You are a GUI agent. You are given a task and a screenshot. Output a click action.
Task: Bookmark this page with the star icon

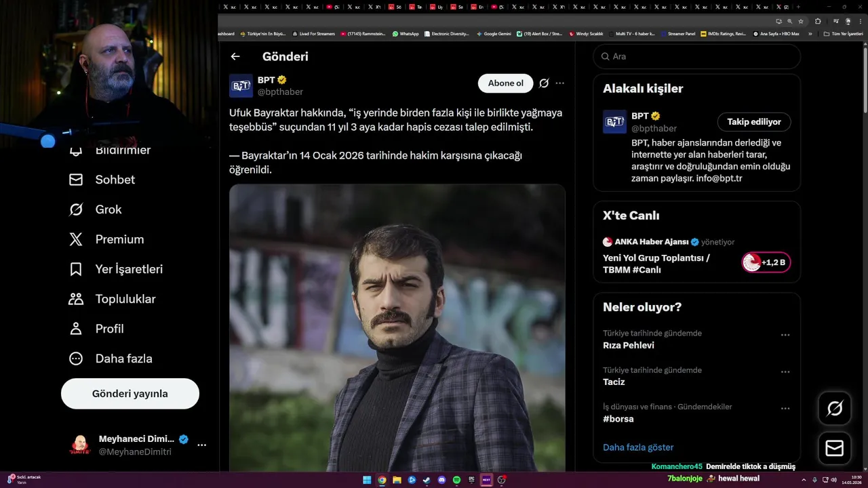[x=801, y=21]
